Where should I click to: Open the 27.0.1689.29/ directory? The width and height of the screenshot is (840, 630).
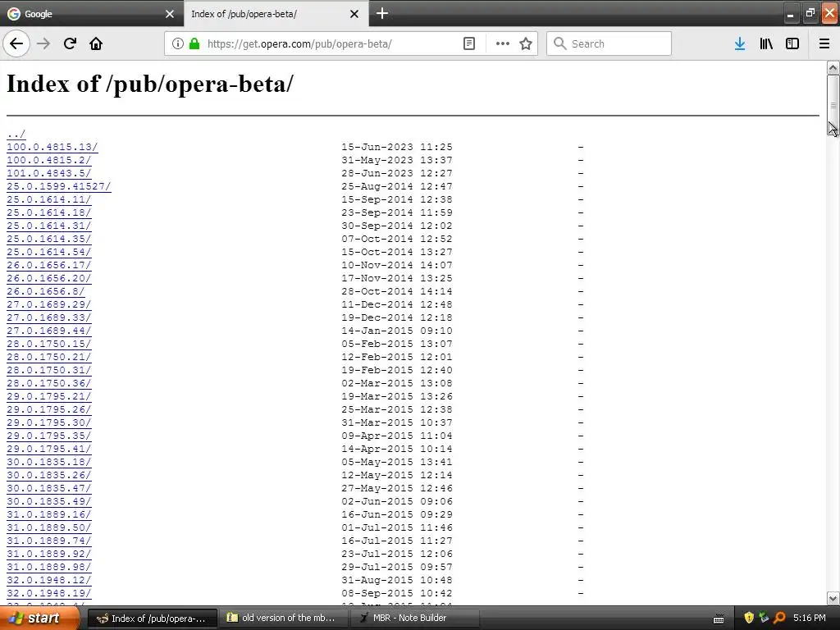tap(48, 304)
